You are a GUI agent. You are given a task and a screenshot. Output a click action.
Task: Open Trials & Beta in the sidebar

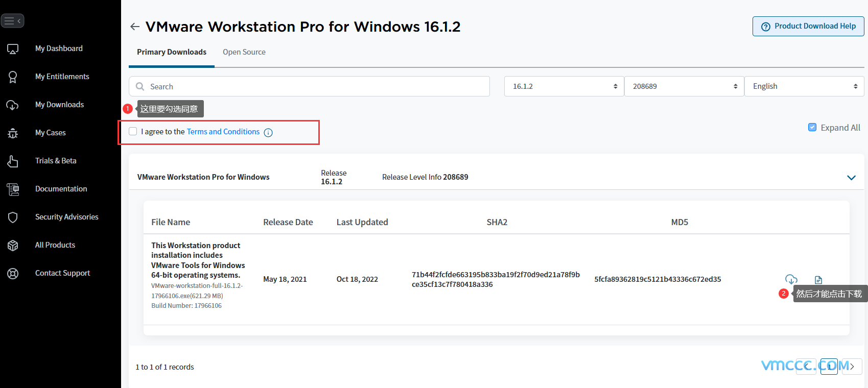click(56, 161)
